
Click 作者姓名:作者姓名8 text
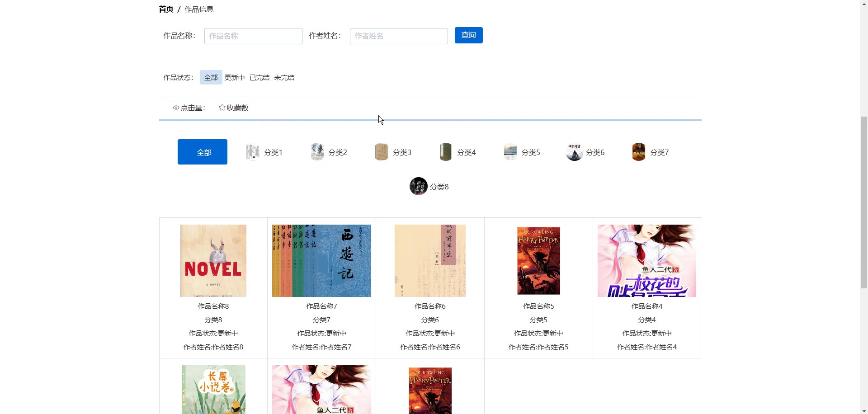click(x=213, y=347)
